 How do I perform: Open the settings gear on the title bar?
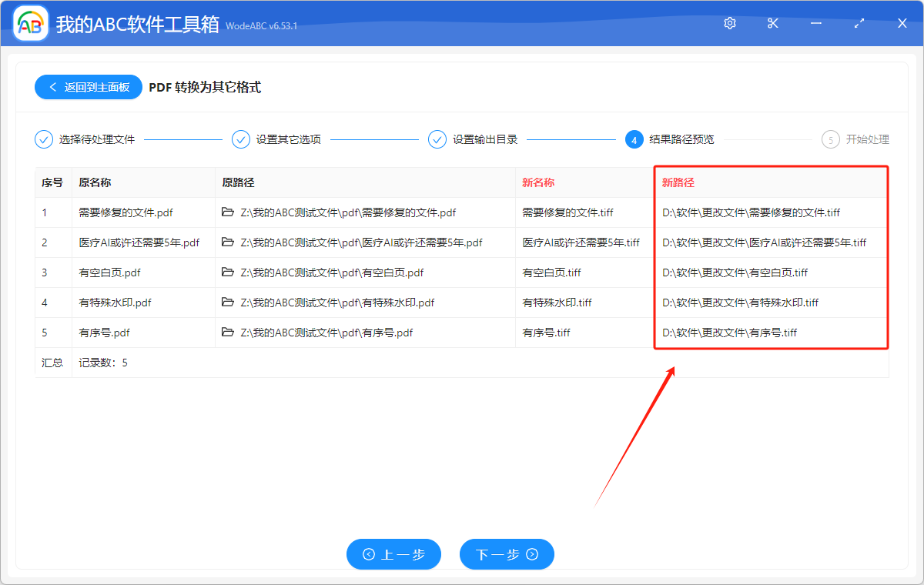tap(729, 23)
